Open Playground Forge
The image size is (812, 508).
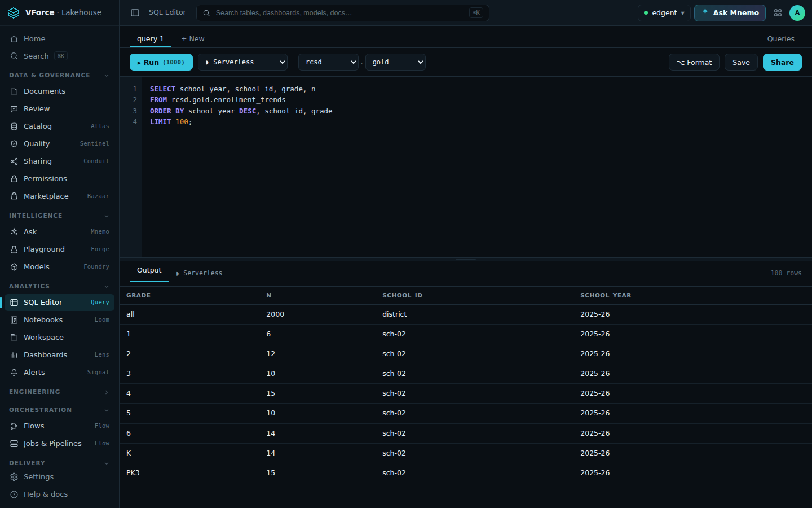[59, 249]
